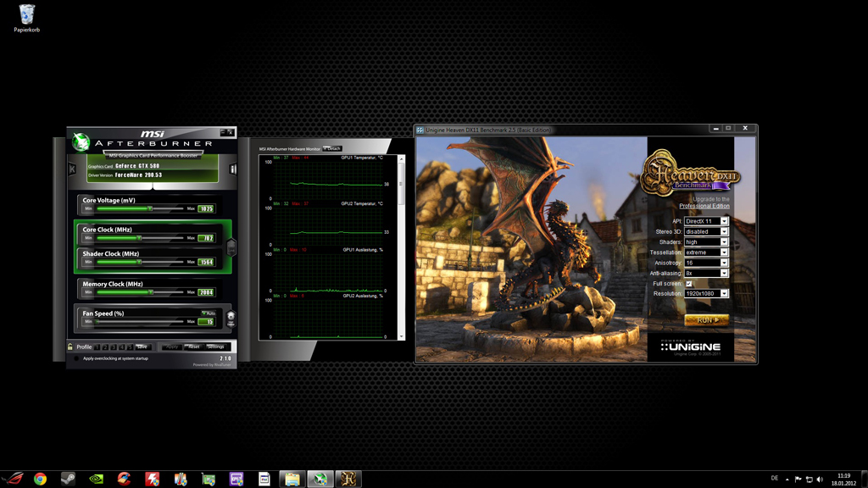The height and width of the screenshot is (488, 868).
Task: Click the Core Clock value field
Action: (206, 238)
